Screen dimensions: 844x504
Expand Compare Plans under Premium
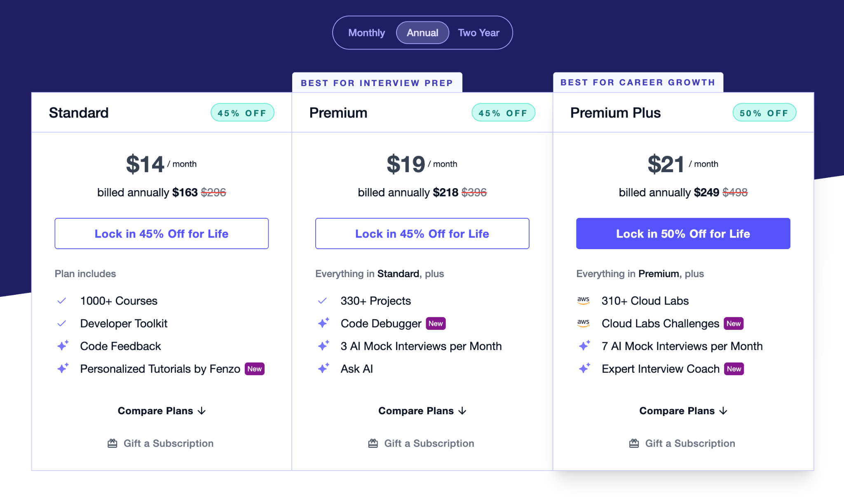(x=422, y=411)
